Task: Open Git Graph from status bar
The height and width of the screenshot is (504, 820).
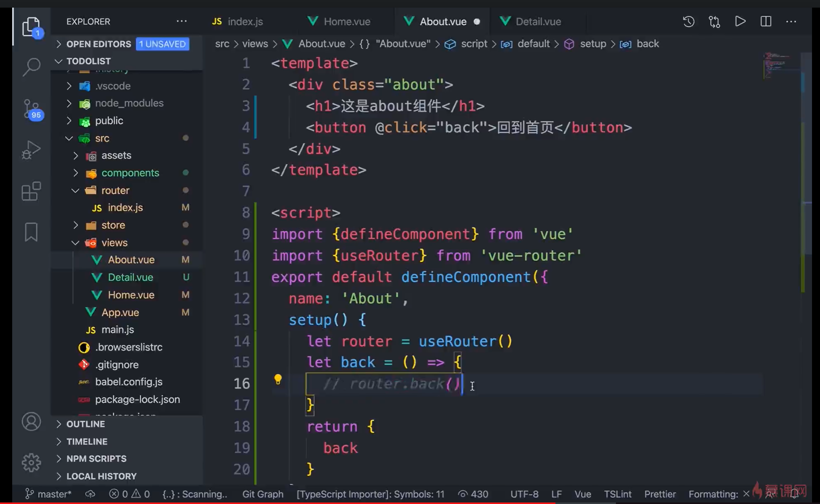Action: coord(263,494)
